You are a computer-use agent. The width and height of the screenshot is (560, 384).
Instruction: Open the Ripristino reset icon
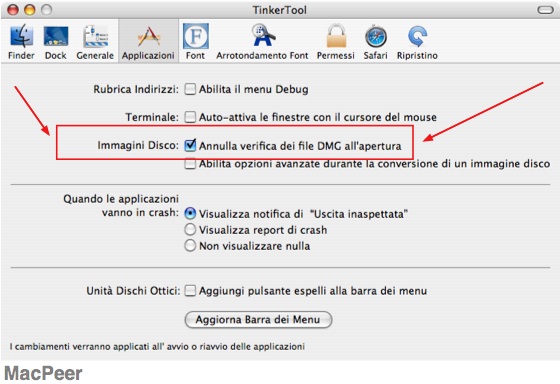417,36
